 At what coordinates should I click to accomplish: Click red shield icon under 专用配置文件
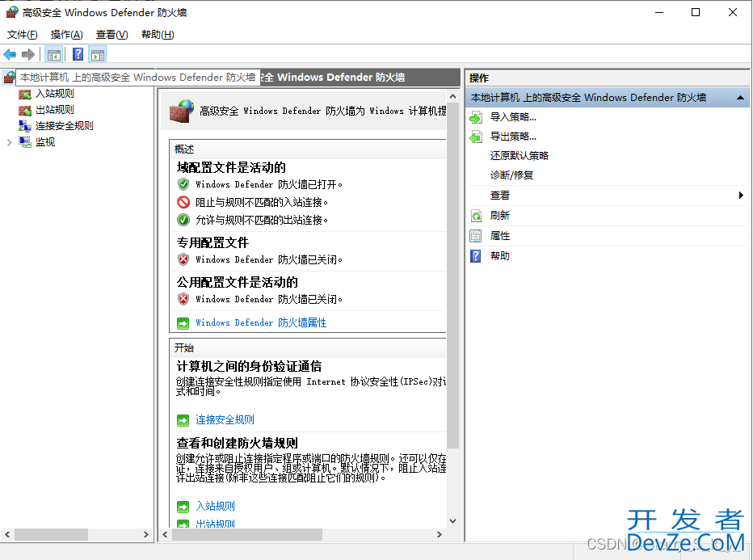click(183, 259)
